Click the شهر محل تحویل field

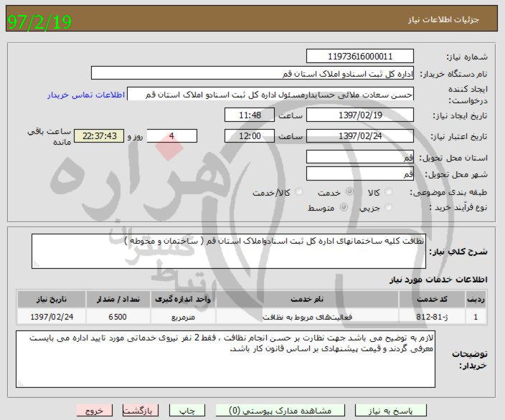coord(360,173)
